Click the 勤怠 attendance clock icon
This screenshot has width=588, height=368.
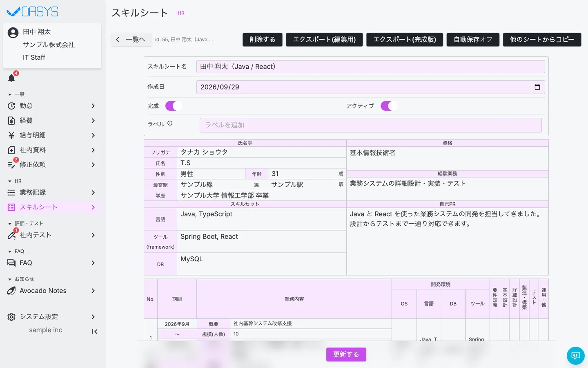(11, 106)
